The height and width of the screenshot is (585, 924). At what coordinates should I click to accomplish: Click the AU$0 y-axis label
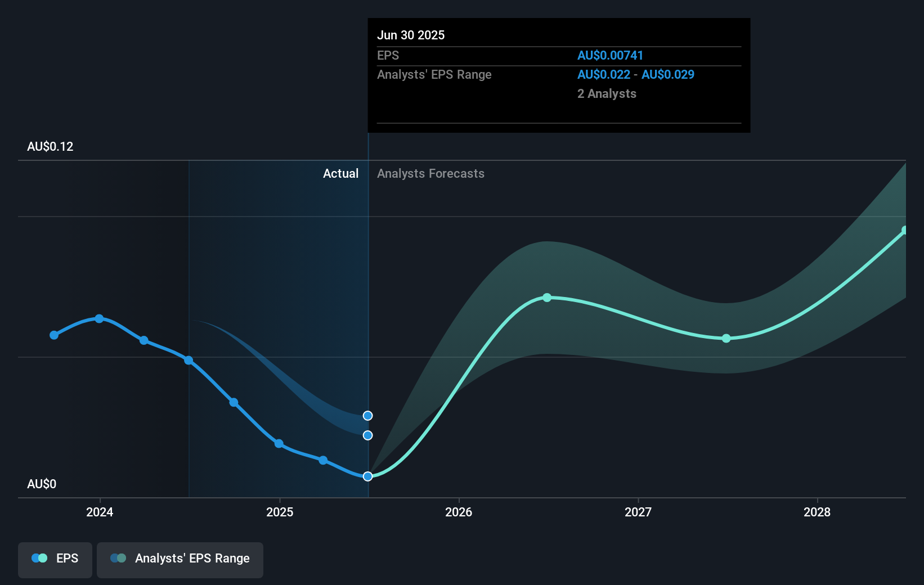click(42, 484)
